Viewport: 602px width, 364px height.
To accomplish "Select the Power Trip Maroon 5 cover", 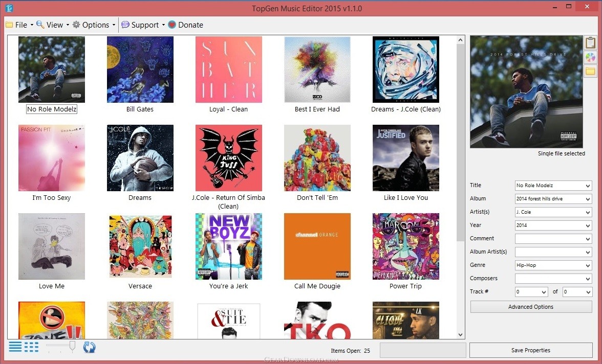I will tap(406, 246).
